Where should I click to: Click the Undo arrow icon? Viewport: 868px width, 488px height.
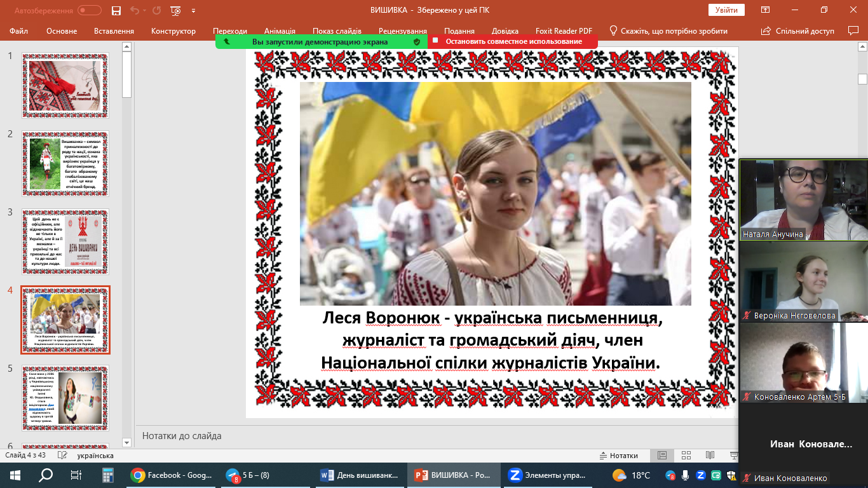(134, 10)
